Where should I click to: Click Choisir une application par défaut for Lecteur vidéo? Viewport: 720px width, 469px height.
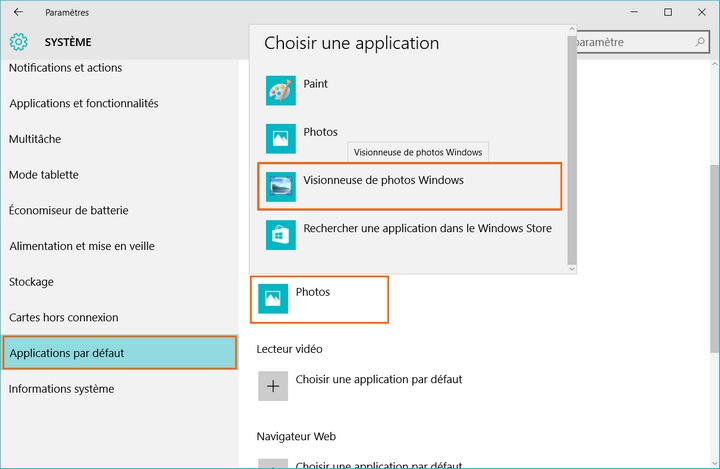pyautogui.click(x=378, y=379)
